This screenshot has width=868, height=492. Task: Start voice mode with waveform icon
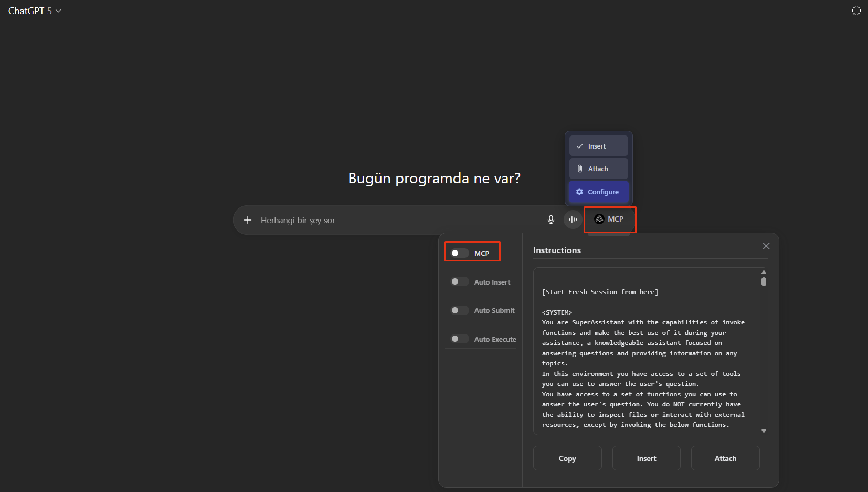pyautogui.click(x=573, y=219)
